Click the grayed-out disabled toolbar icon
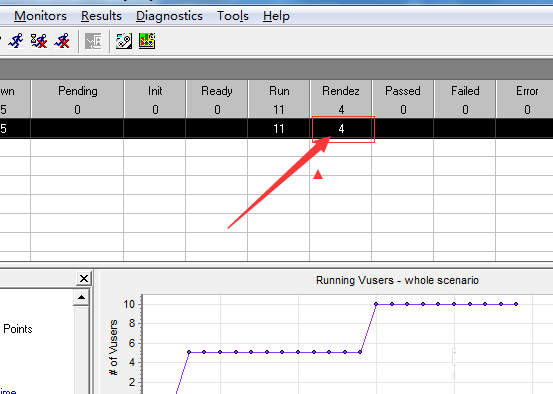 pos(93,41)
